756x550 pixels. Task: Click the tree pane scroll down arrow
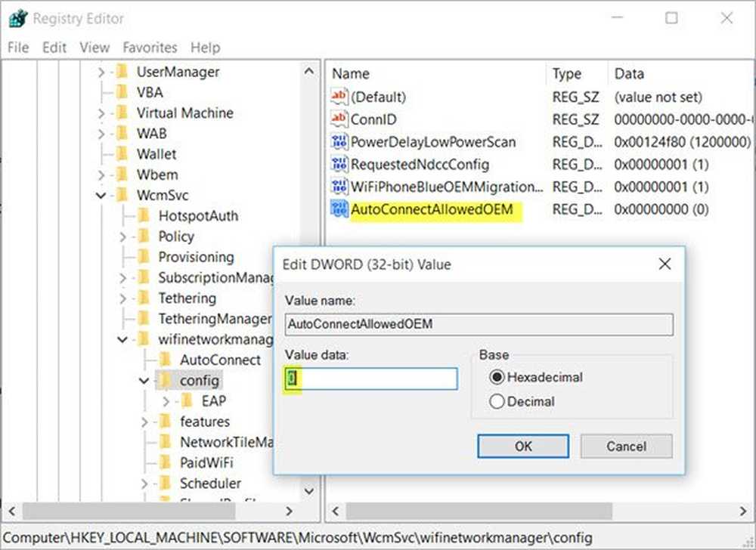(x=309, y=491)
